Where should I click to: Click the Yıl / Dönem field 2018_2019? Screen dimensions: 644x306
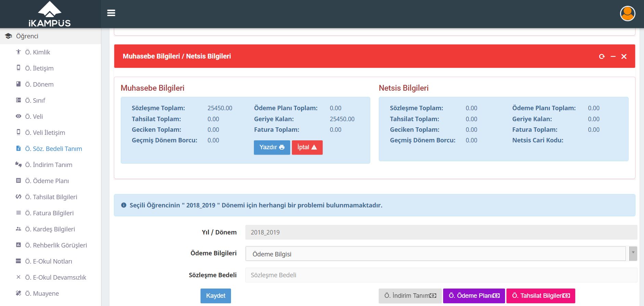(x=441, y=232)
